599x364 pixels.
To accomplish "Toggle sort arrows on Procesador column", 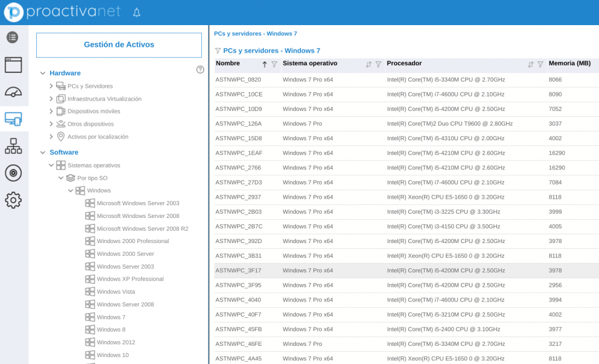I will click(531, 64).
